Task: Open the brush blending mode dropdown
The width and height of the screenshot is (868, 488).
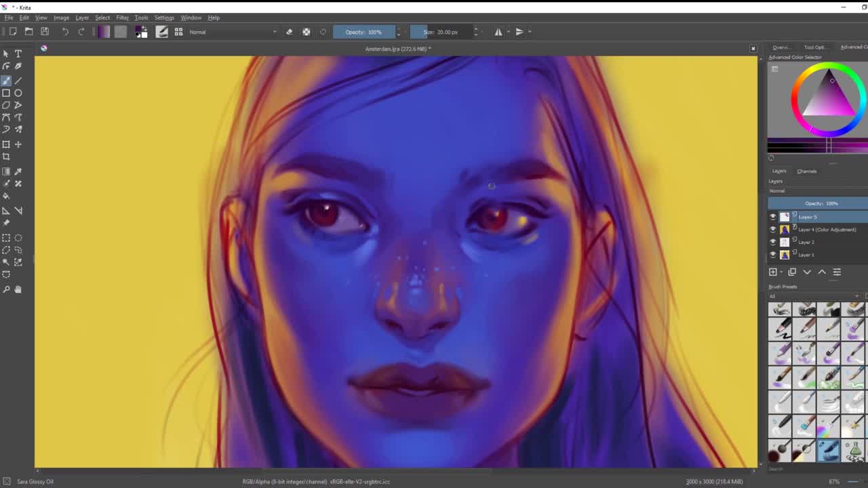Action: pyautogui.click(x=233, y=32)
